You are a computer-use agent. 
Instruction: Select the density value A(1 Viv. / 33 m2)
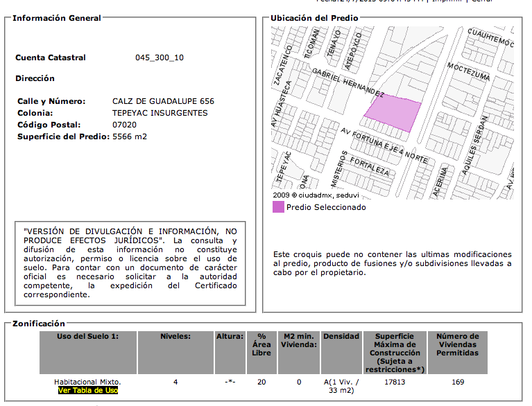pyautogui.click(x=341, y=386)
